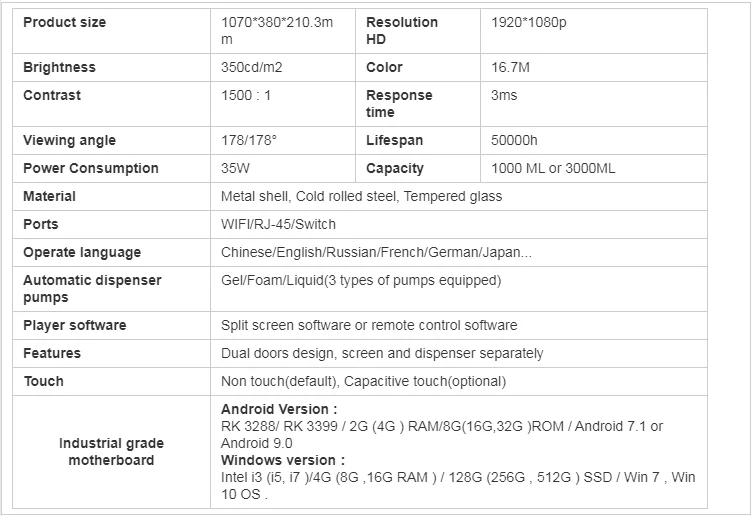
Task: Select the Industrial grade motherboard label
Action: click(x=111, y=451)
